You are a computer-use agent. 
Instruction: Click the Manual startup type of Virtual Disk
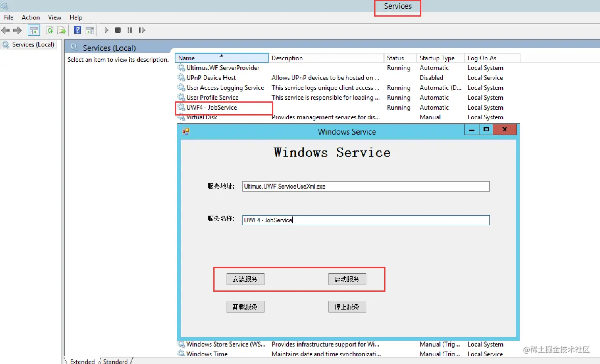430,117
